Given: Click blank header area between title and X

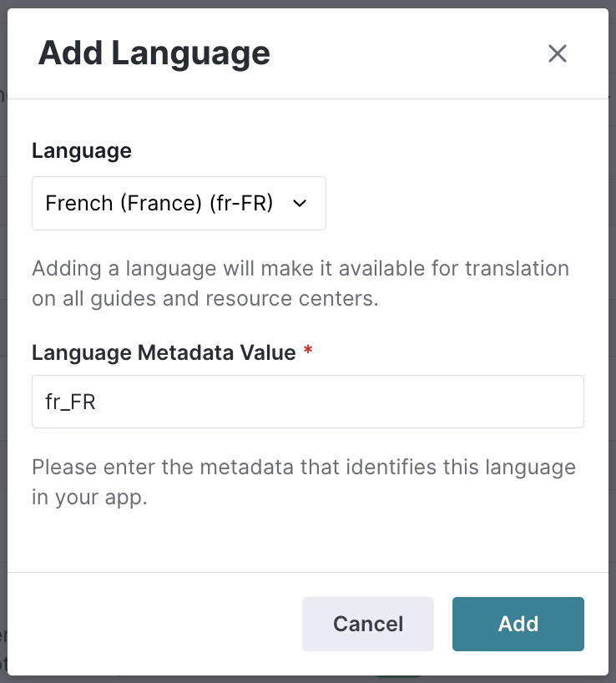Looking at the screenshot, I should tap(407, 53).
